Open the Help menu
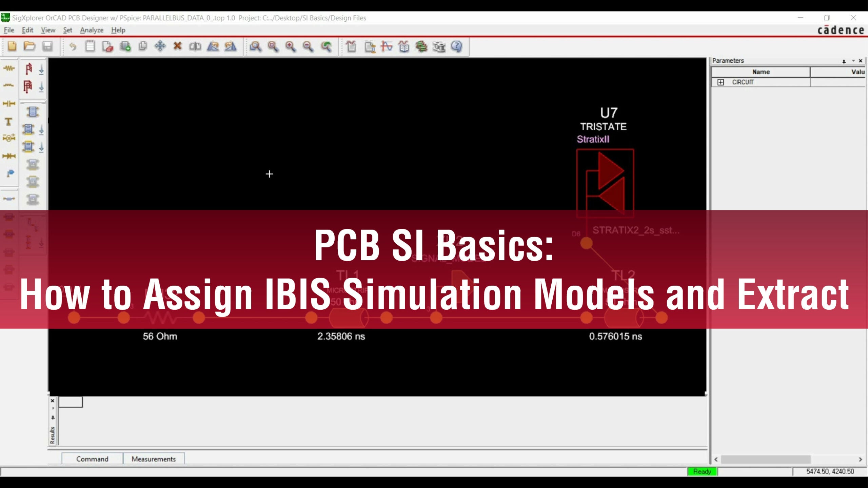Image resolution: width=868 pixels, height=488 pixels. click(x=118, y=30)
